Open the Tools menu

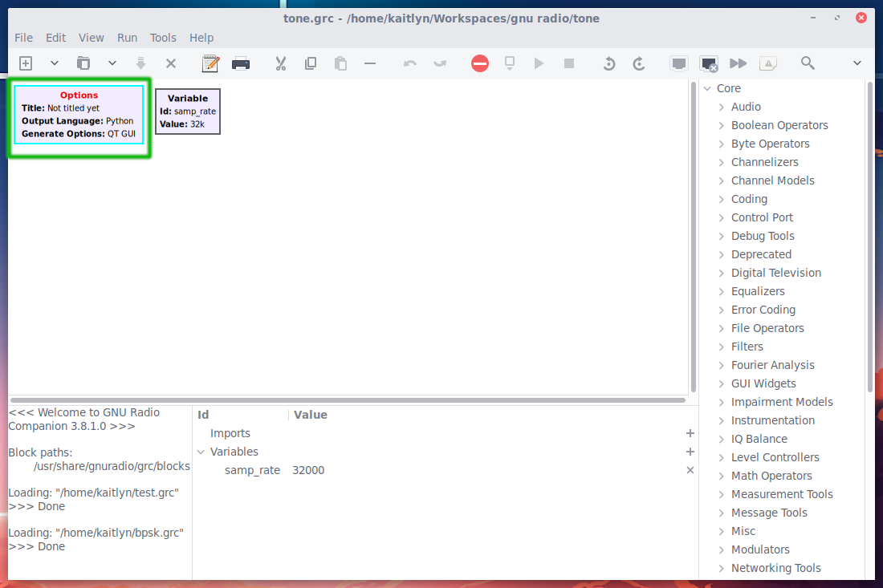[163, 37]
